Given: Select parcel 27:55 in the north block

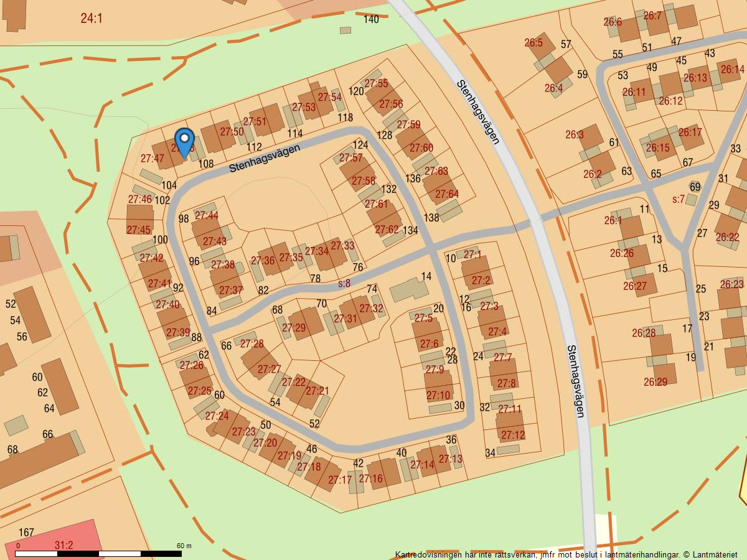Looking at the screenshot, I should [x=378, y=82].
